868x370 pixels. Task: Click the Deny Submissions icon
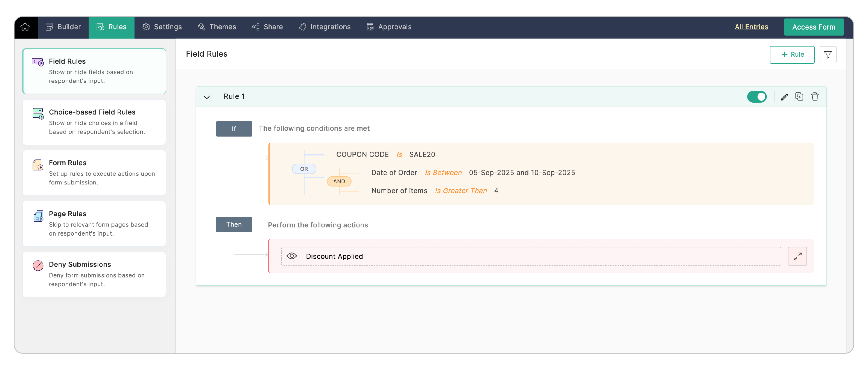pyautogui.click(x=38, y=265)
